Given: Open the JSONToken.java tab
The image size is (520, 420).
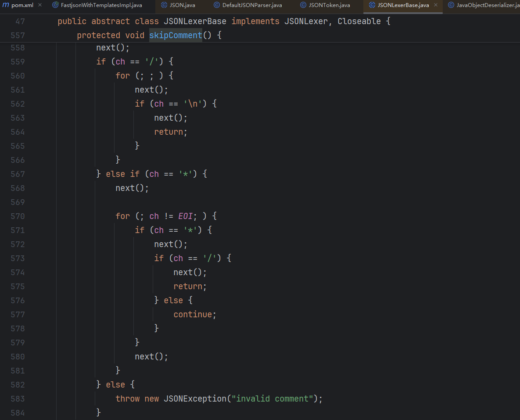Looking at the screenshot, I should [x=329, y=5].
